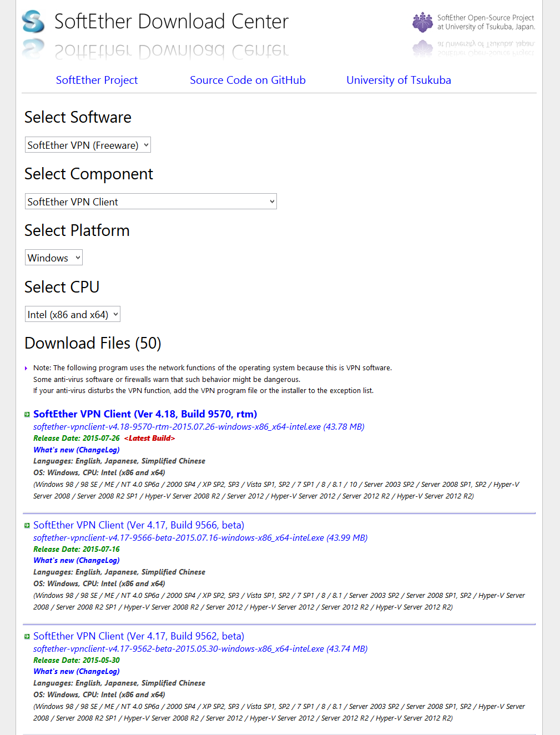560x735 pixels.
Task: Expand the Intel (x86 and x64) CPU dropdown
Action: [73, 314]
